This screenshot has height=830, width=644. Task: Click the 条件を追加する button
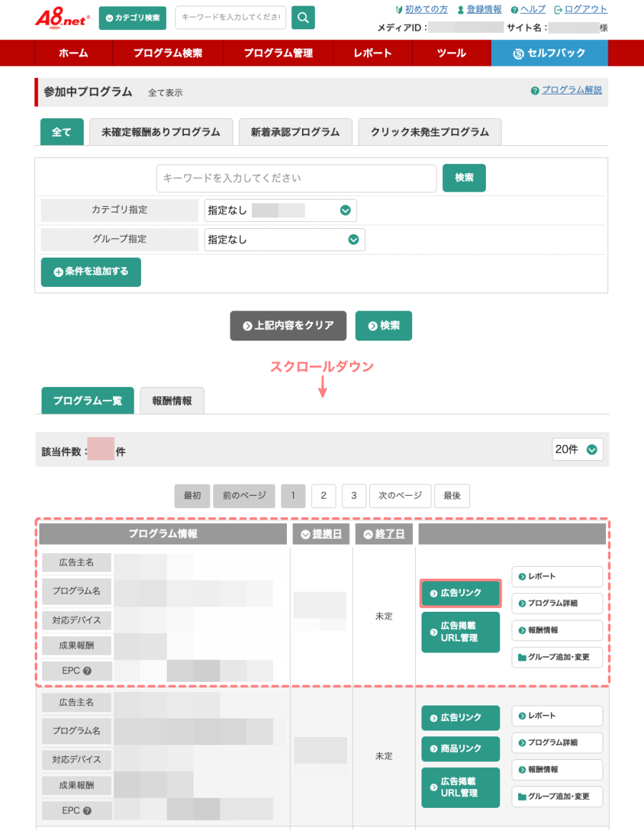(91, 272)
